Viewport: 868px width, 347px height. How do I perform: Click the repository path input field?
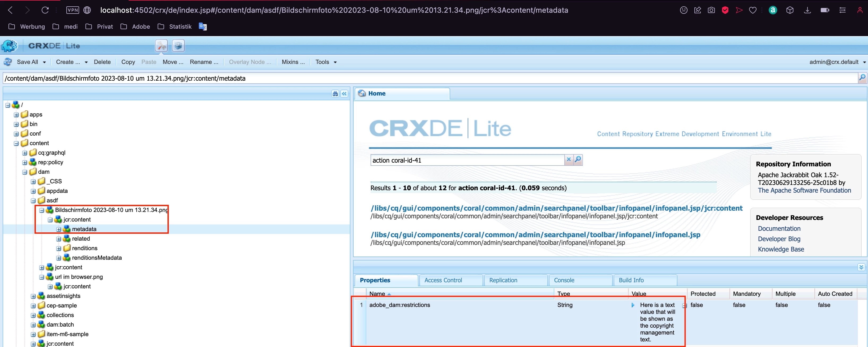pyautogui.click(x=428, y=78)
